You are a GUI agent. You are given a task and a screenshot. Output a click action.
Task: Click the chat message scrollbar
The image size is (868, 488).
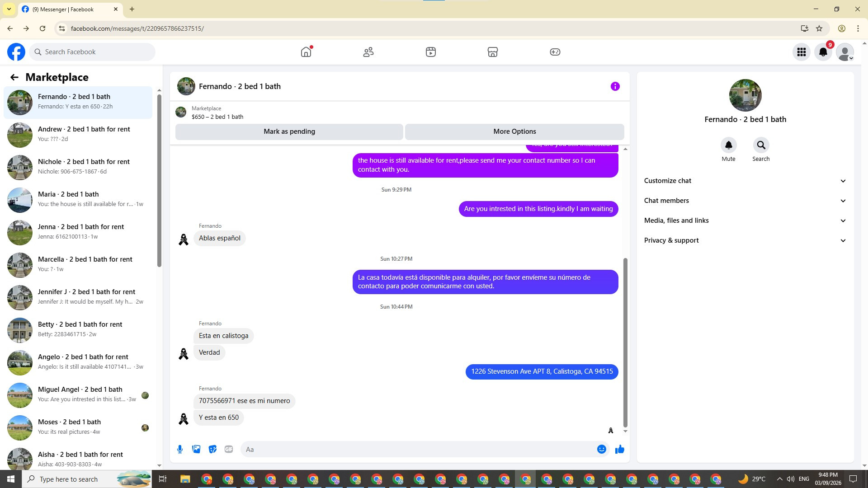(625, 342)
